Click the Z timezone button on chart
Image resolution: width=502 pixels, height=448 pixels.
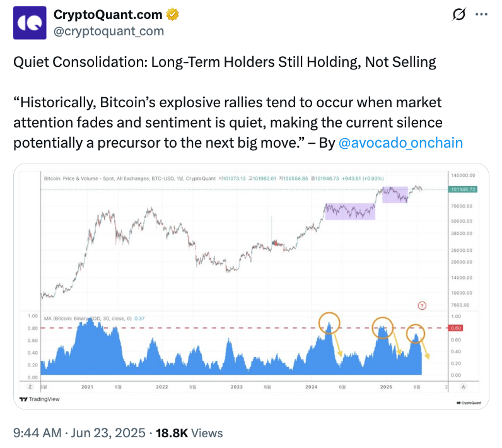coord(30,386)
